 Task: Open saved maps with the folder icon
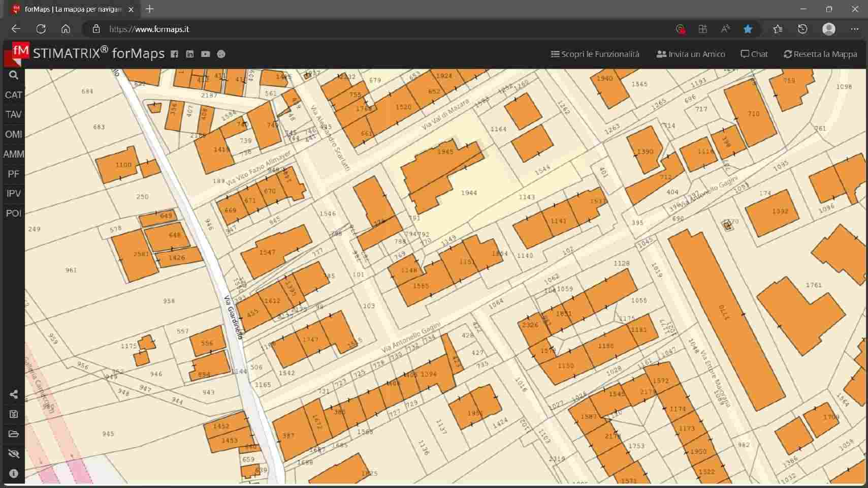pyautogui.click(x=14, y=434)
